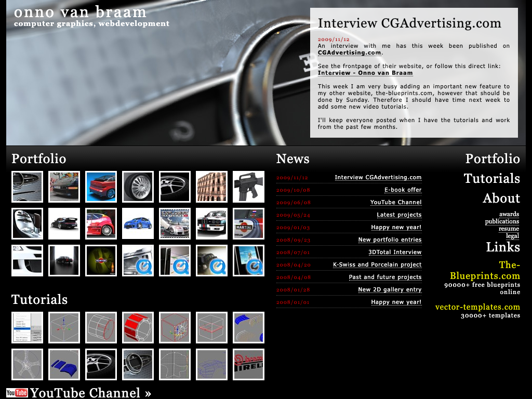This screenshot has height=399, width=532.
Task: Click the awards link under About
Action: pos(509,214)
